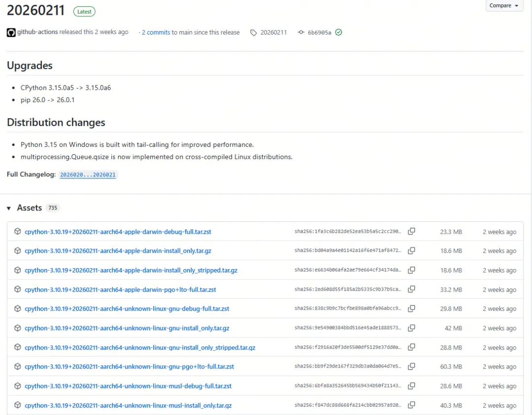The image size is (532, 415).
Task: Click hash text sha256:9e54900384bbd516e45ade1888573
Action: pos(348,328)
